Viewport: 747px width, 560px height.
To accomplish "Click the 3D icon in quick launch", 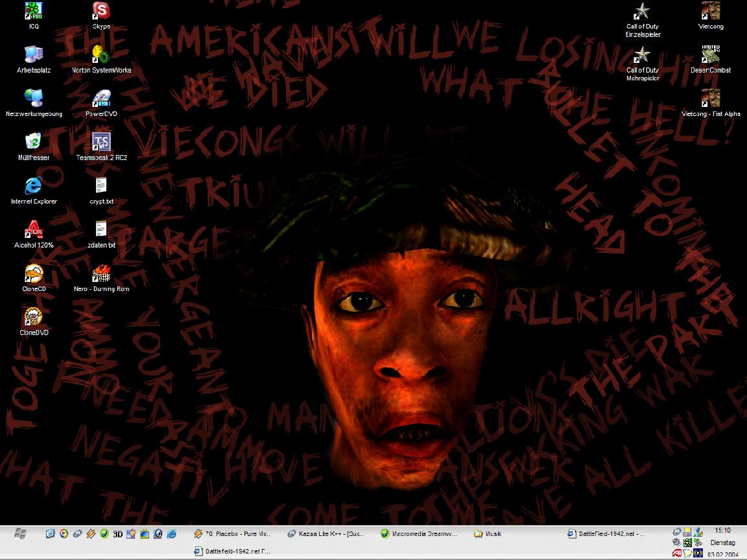I will pyautogui.click(x=117, y=534).
